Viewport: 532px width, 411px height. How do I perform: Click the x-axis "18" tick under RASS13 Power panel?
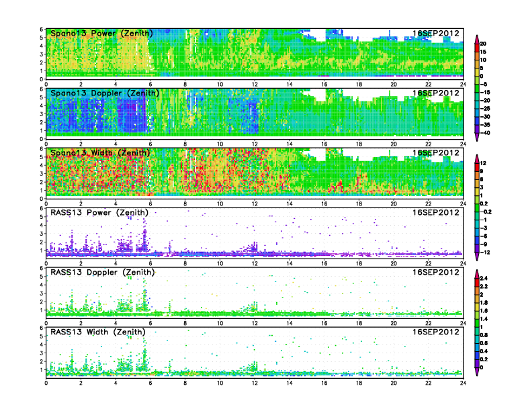[359, 263]
